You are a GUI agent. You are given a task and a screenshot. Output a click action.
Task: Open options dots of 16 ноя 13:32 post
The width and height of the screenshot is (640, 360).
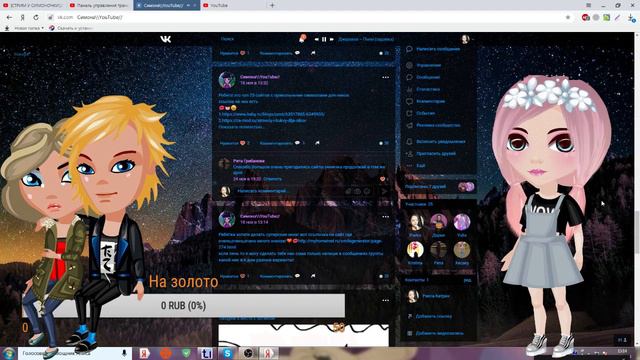385,77
